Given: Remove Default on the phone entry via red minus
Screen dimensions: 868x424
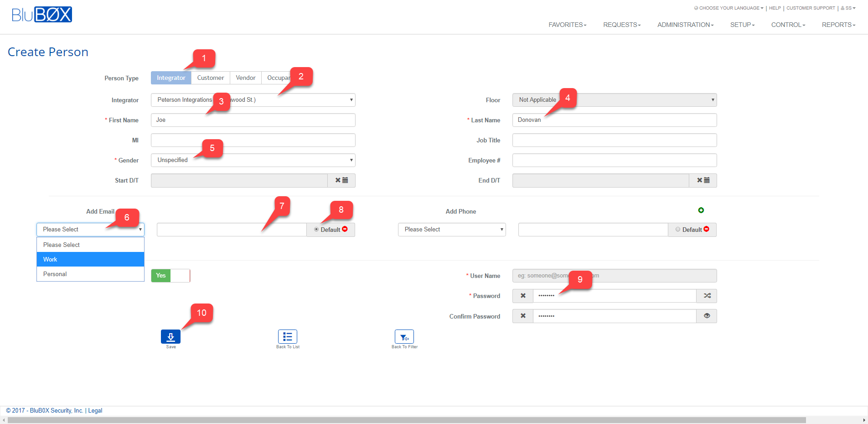Looking at the screenshot, I should click(706, 229).
